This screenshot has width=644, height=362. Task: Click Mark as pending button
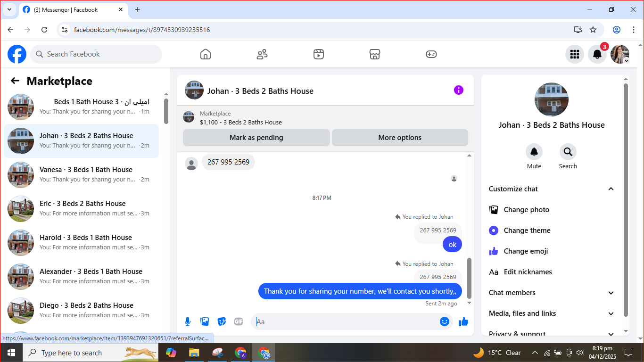256,138
